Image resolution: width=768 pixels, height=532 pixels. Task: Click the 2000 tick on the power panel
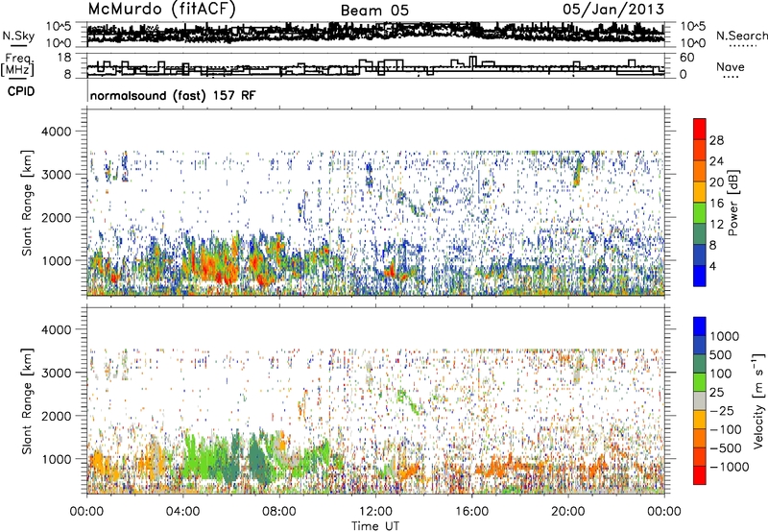pyautogui.click(x=59, y=217)
